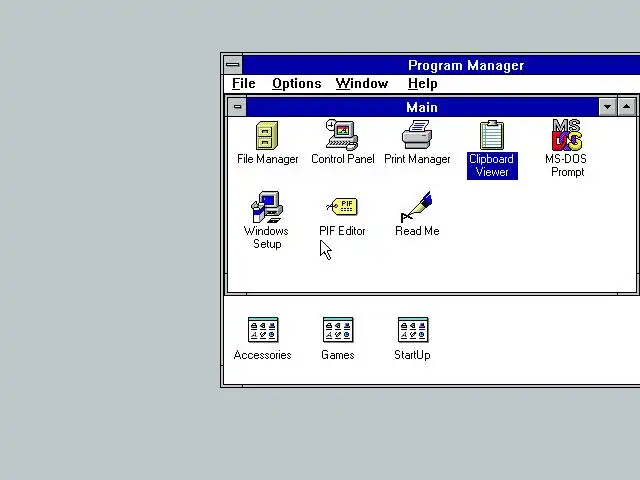Select the File Manager icon
The image size is (640, 480).
tap(267, 135)
